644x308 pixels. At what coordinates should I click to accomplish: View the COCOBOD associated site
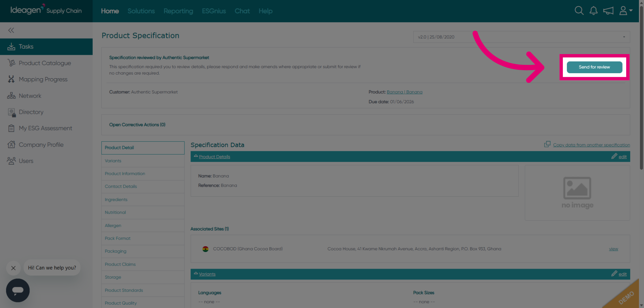click(613, 249)
